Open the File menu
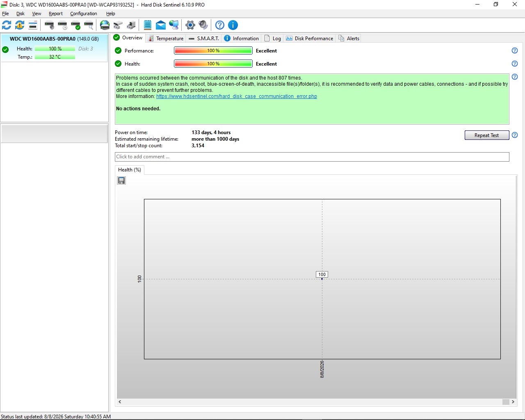This screenshot has width=525, height=420. 5,14
